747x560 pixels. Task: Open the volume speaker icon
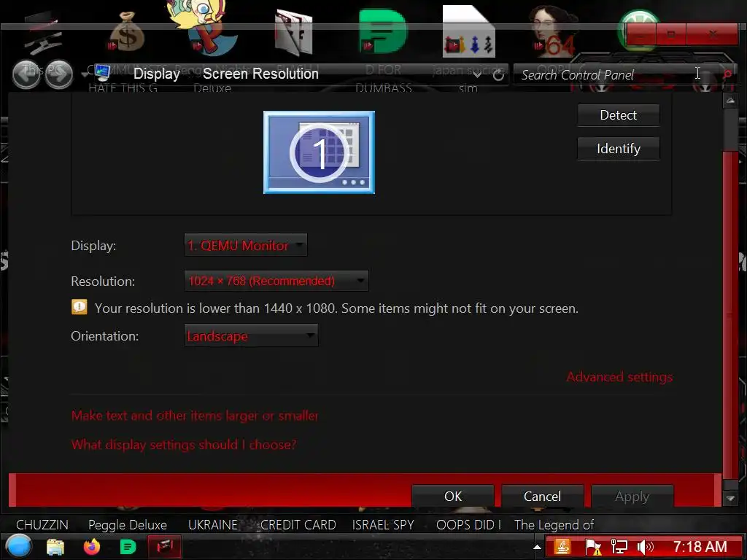coord(645,547)
